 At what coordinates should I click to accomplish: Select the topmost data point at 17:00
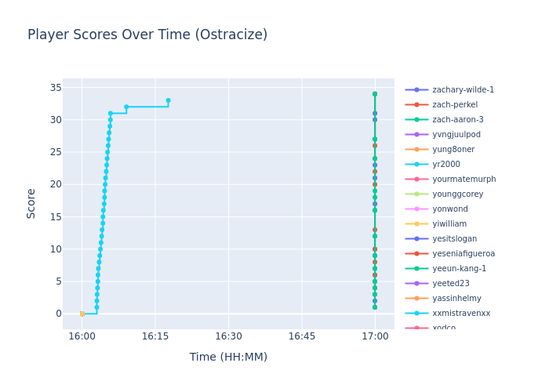[375, 94]
